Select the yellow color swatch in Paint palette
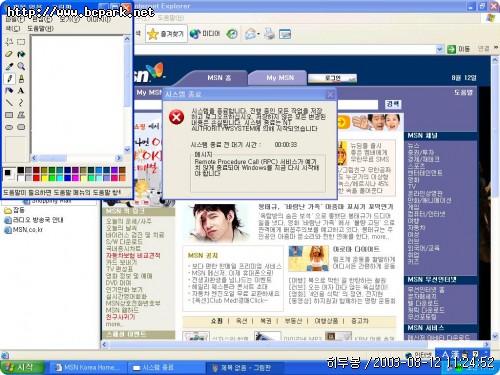Screen dimensions: 500x375 click(x=44, y=178)
